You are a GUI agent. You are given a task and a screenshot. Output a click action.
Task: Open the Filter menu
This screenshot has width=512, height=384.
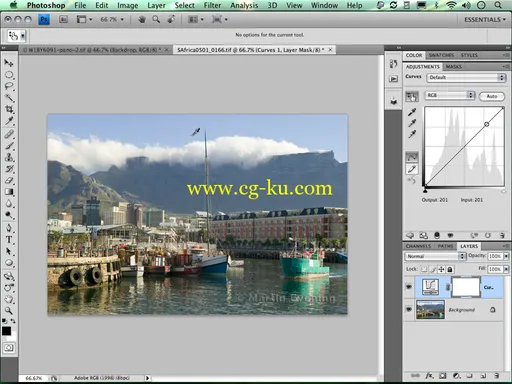pyautogui.click(x=212, y=5)
